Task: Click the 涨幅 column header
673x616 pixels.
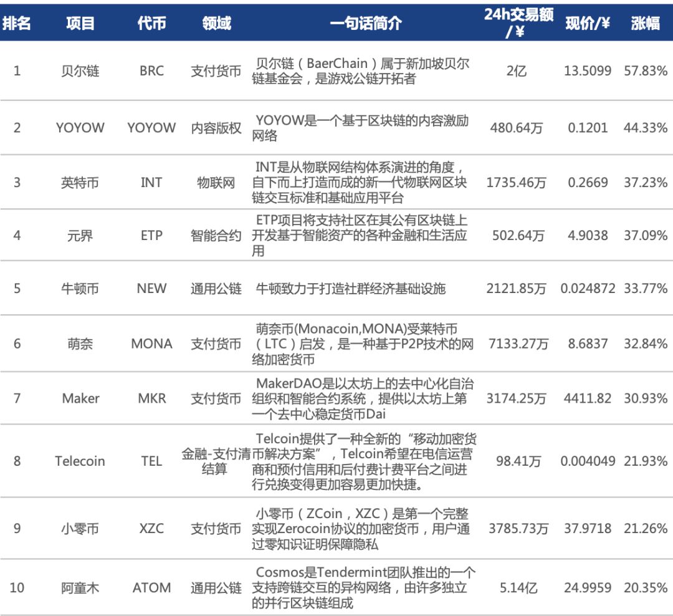Action: tap(645, 23)
